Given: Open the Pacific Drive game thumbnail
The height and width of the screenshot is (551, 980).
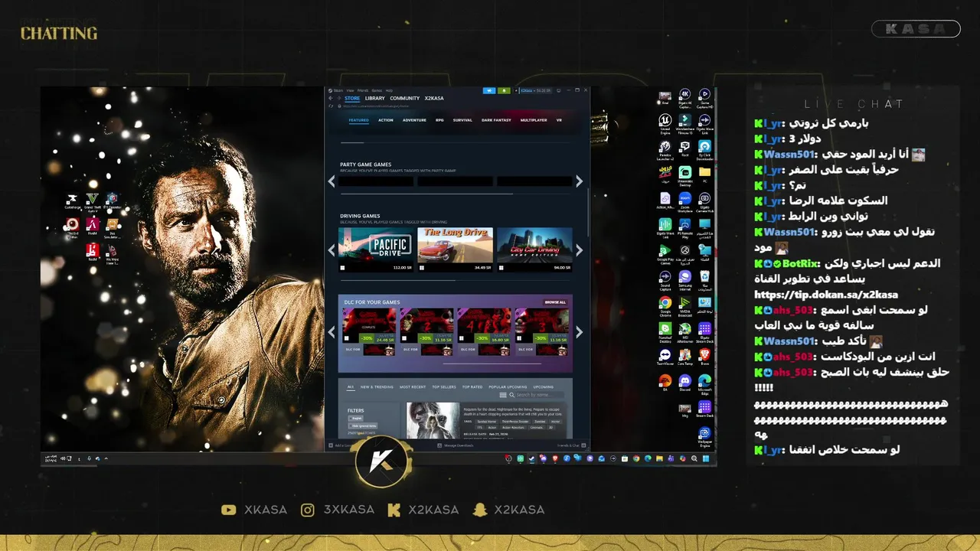Looking at the screenshot, I should [x=376, y=245].
